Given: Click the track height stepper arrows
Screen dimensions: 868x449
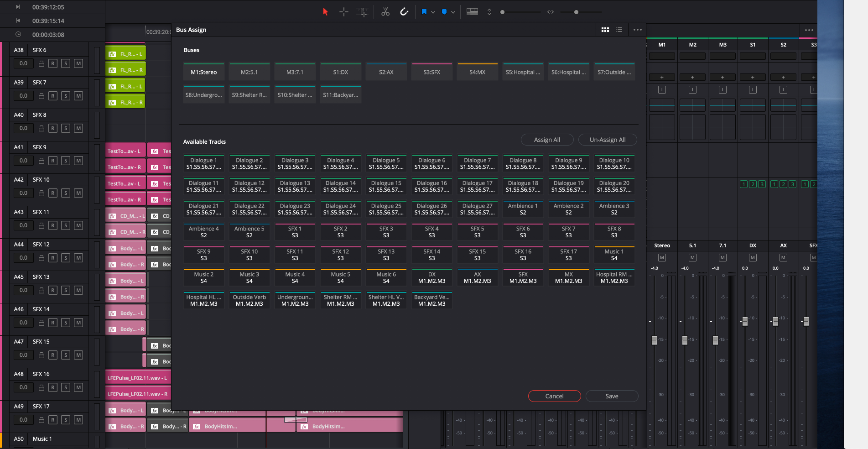Looking at the screenshot, I should pos(489,12).
